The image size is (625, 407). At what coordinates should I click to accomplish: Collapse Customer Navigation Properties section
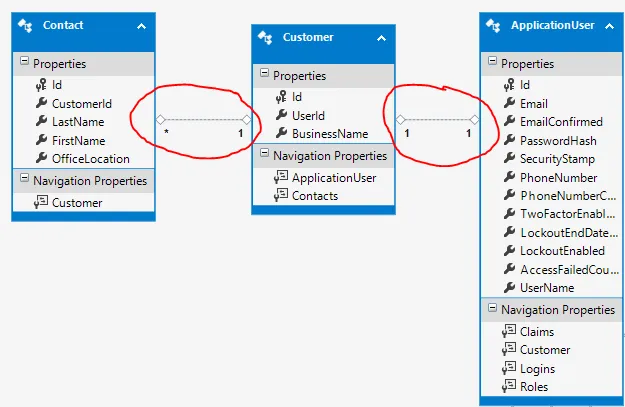pos(263,155)
